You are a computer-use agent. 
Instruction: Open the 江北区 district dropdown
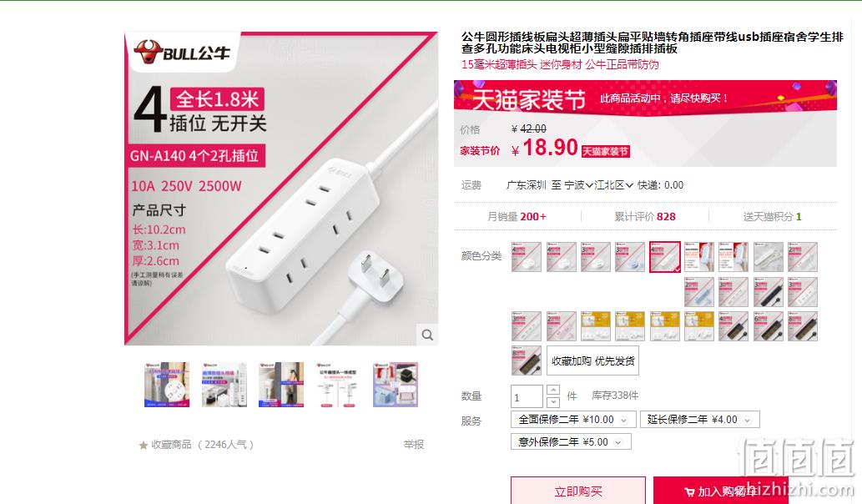click(614, 185)
